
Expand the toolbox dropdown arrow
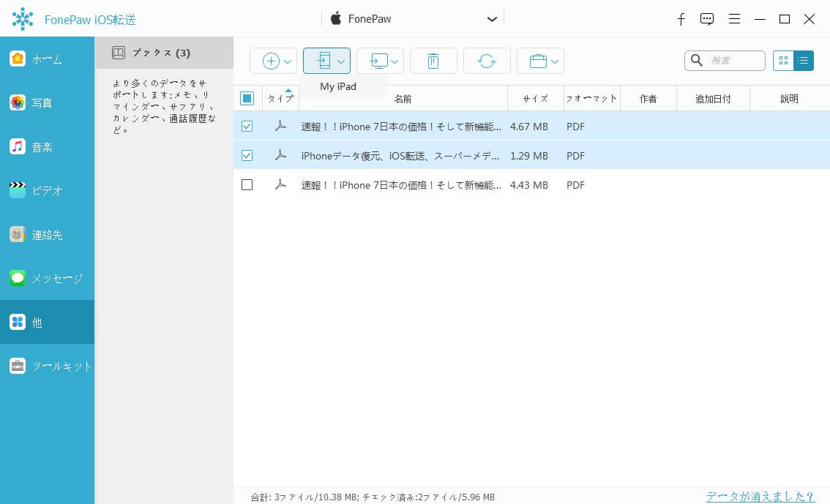554,61
